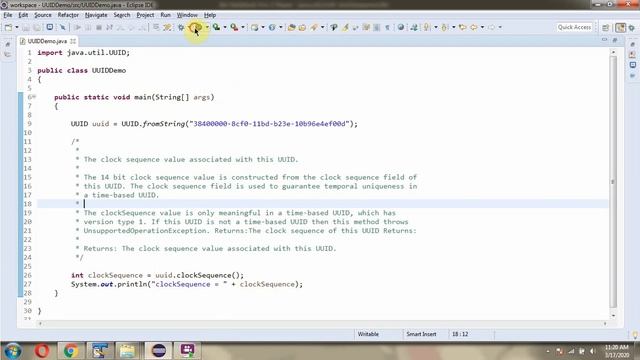
Task: Click the vertical scrollbar thumb of editor
Action: click(613, 182)
